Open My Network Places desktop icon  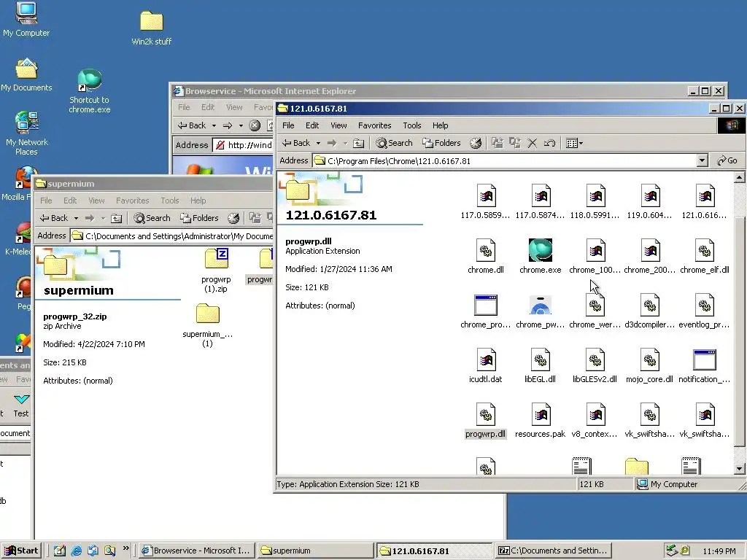pyautogui.click(x=27, y=133)
